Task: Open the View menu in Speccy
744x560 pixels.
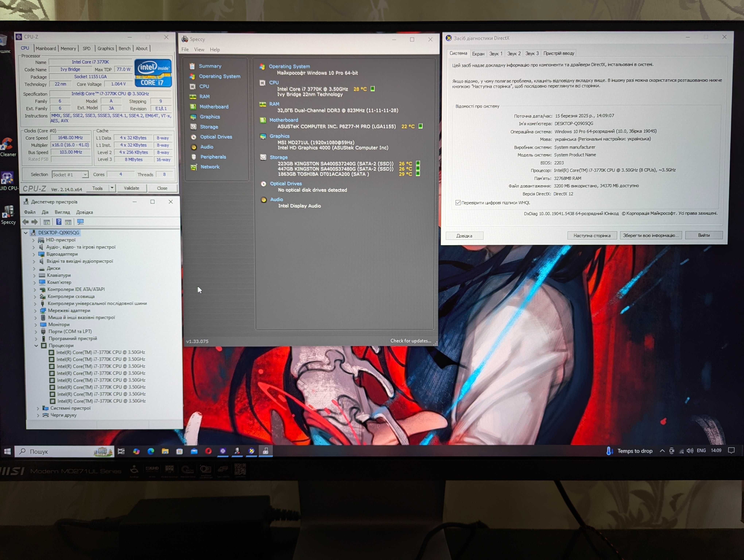Action: (199, 49)
